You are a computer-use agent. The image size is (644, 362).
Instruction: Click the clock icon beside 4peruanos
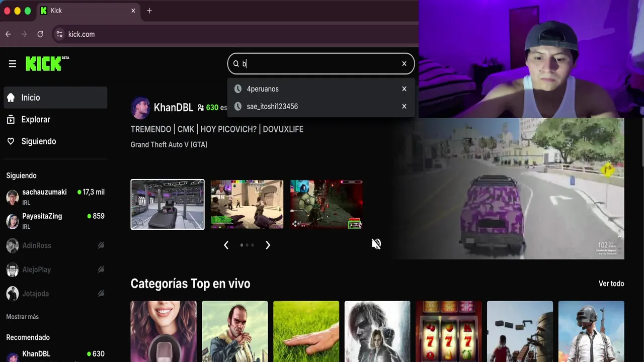(238, 88)
